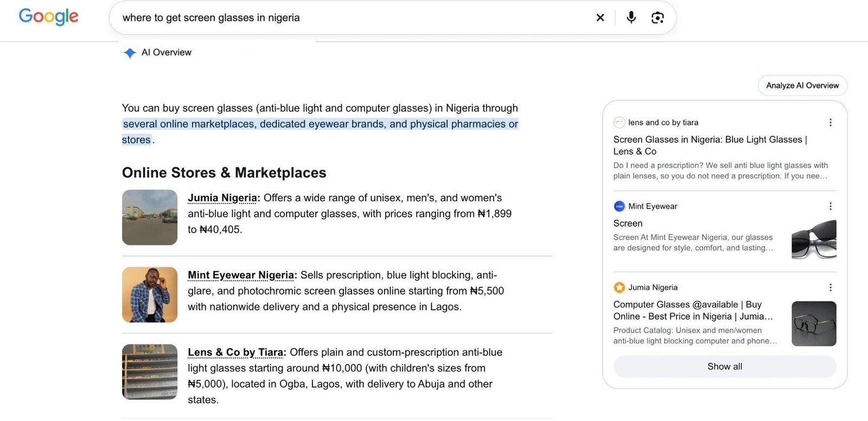
Task: Open more options for Mint Eyewear source
Action: coord(830,206)
